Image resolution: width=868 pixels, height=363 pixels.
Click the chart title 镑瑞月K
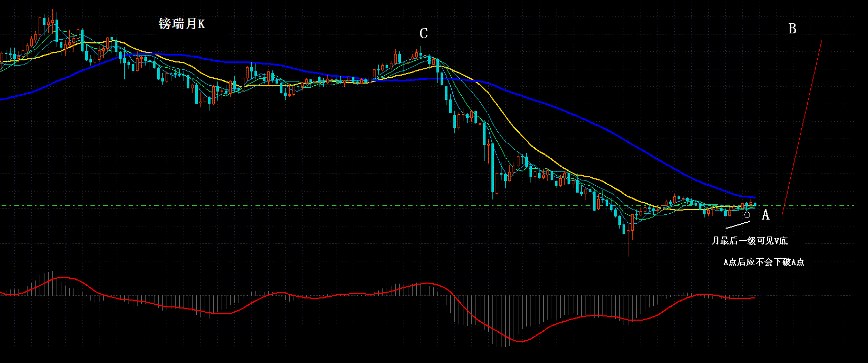click(181, 24)
